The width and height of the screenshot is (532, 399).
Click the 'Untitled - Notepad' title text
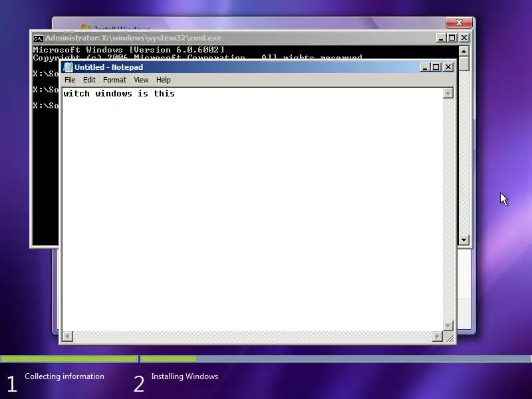tap(108, 67)
